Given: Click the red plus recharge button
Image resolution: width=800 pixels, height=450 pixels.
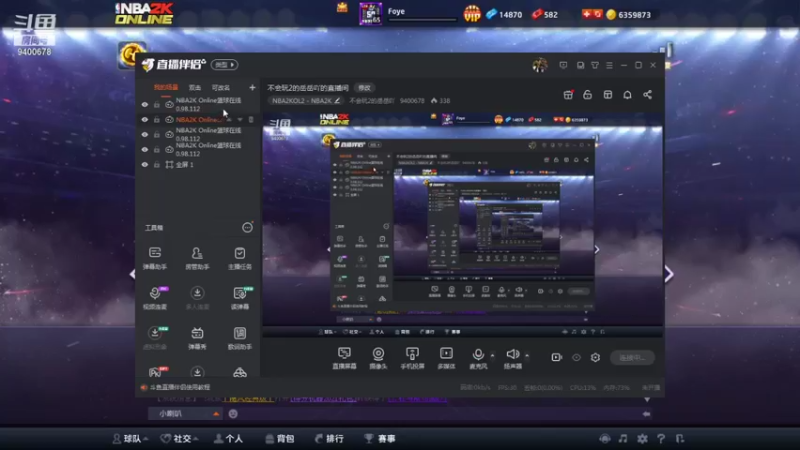Looking at the screenshot, I should 587,14.
